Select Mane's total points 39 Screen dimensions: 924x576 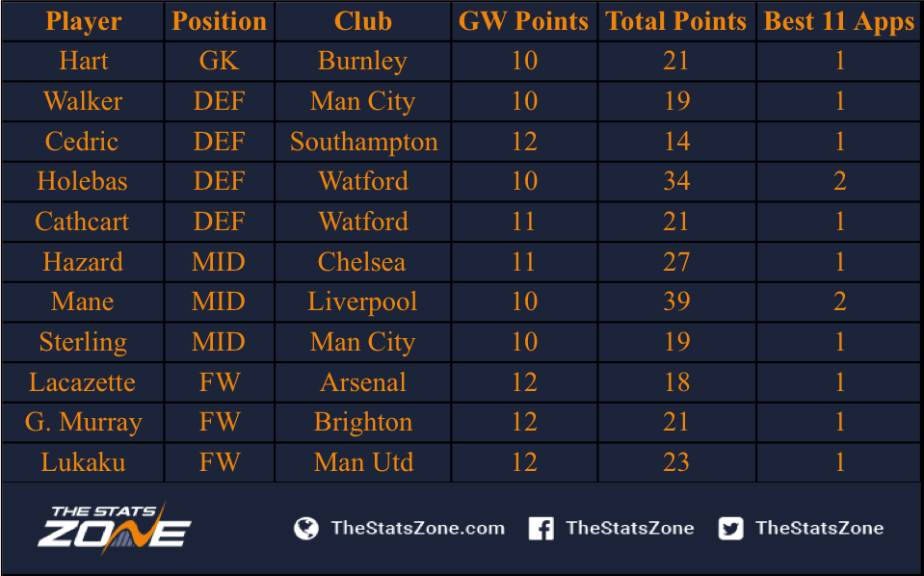click(x=676, y=301)
